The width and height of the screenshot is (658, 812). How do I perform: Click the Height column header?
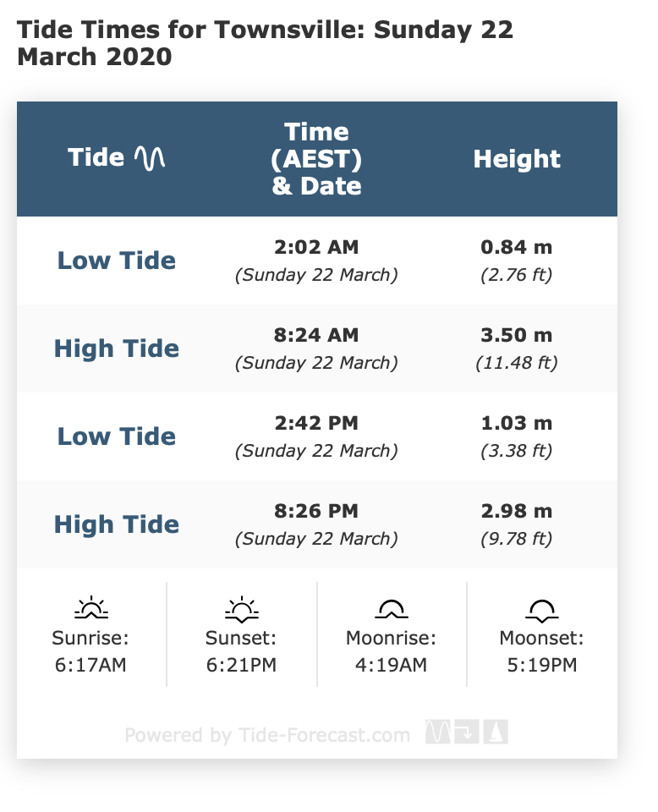coord(517,158)
